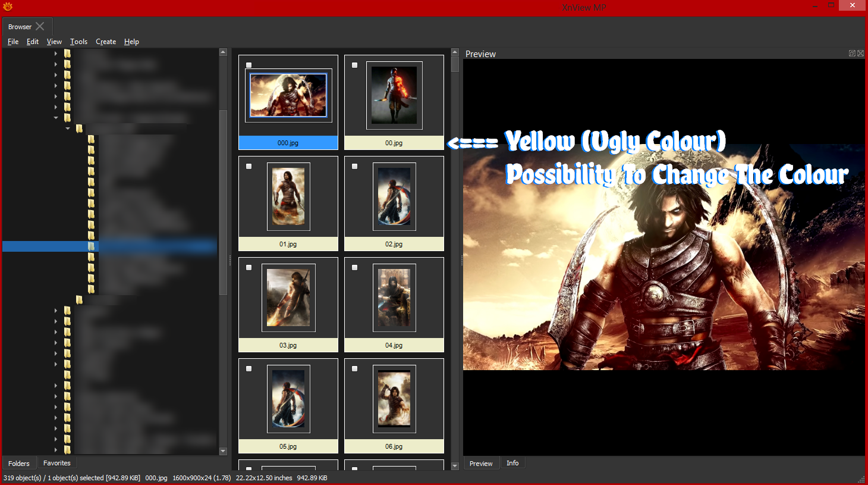Close the Browser tab

click(x=40, y=26)
